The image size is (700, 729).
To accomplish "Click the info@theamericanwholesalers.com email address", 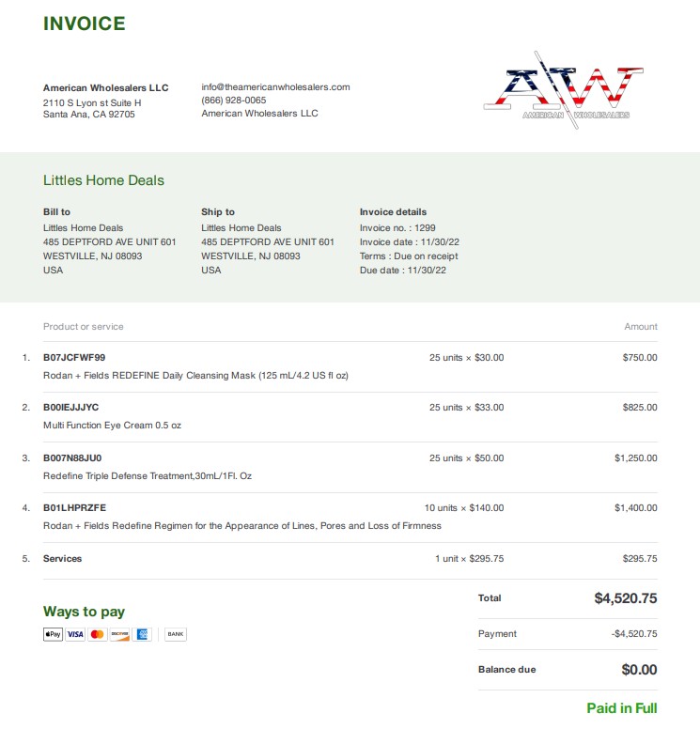I will (x=275, y=87).
